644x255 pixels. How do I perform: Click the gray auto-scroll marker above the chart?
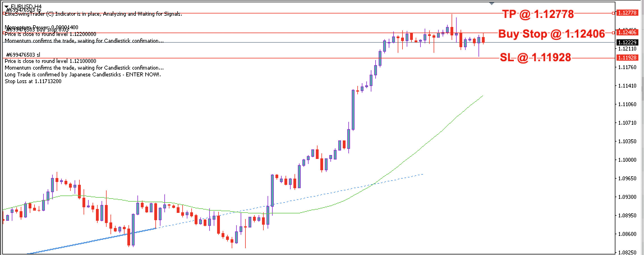point(491,4)
